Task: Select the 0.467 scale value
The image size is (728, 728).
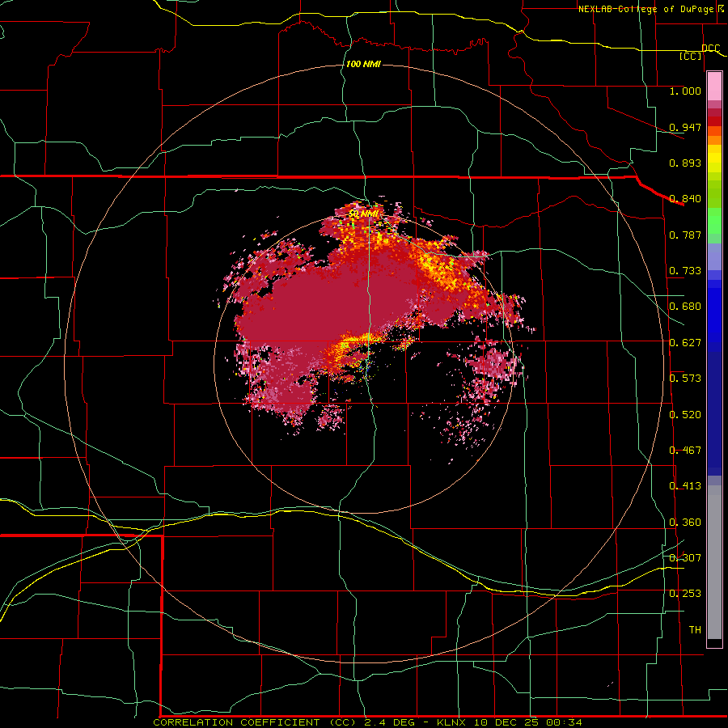Action: pyautogui.click(x=685, y=451)
